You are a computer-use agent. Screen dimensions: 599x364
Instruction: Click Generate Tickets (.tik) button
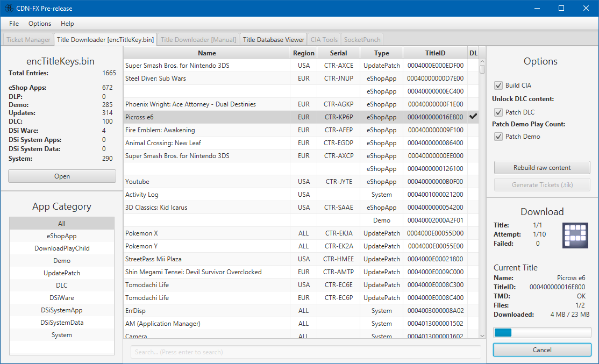pos(542,184)
